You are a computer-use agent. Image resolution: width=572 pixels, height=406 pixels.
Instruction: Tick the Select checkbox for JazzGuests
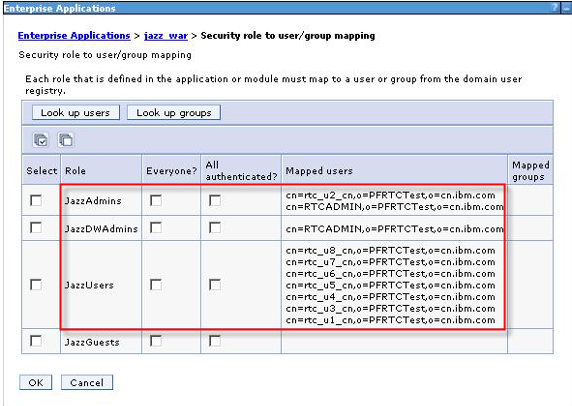click(36, 341)
